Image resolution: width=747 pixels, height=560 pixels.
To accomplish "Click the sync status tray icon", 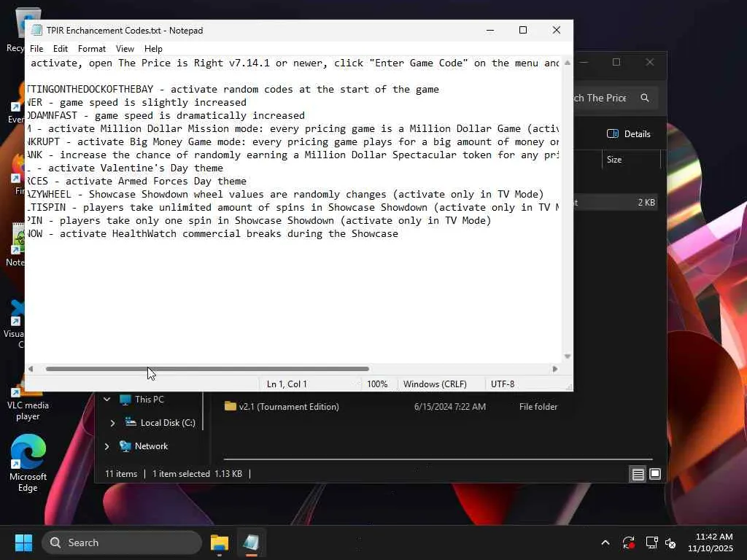I will tap(628, 542).
